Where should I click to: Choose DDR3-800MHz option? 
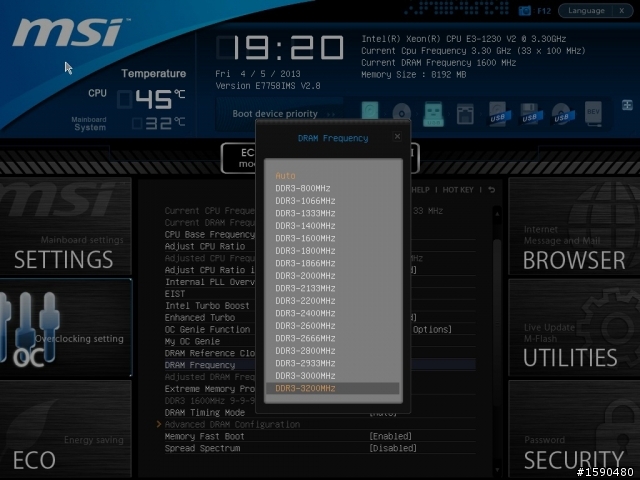tap(303, 189)
